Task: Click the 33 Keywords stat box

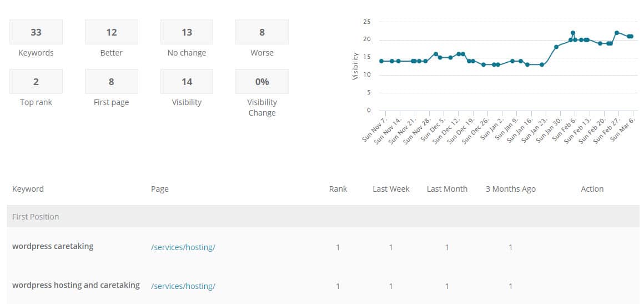Action: pyautogui.click(x=36, y=32)
